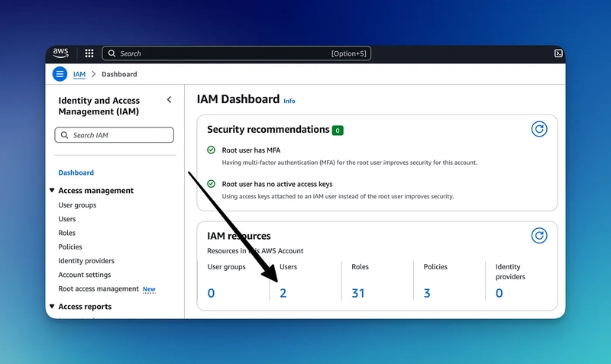611x364 pixels.
Task: Collapse the Access management section
Action: click(x=52, y=190)
